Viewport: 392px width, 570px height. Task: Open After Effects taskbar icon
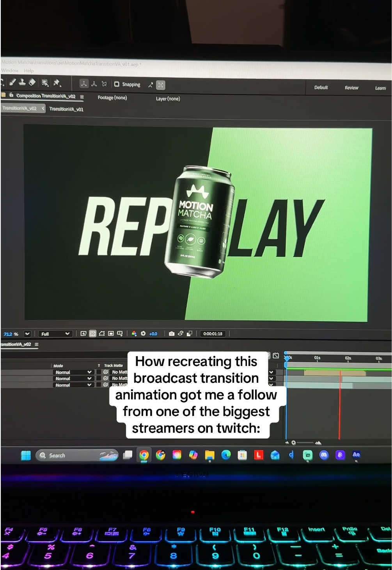[356, 455]
